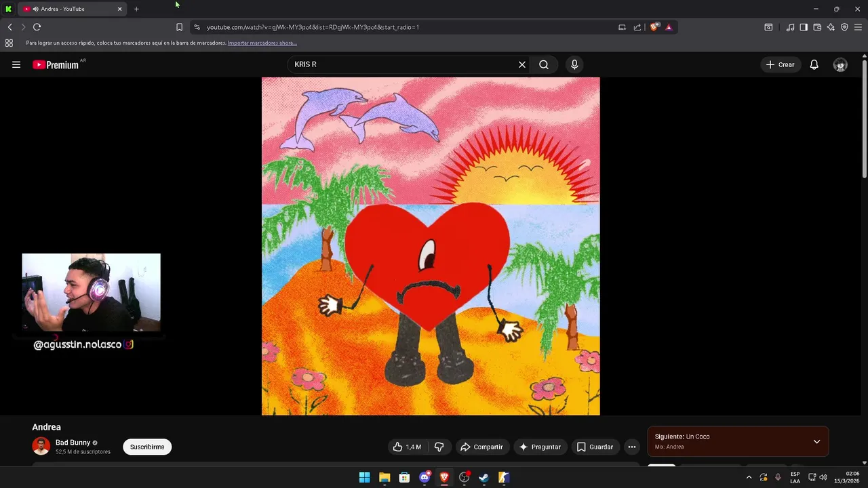Open Counter-Strike from taskbar

(x=504, y=477)
